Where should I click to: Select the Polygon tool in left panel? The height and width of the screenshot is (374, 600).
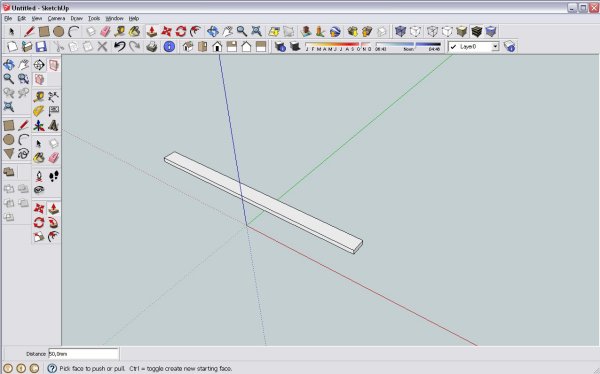click(x=9, y=154)
